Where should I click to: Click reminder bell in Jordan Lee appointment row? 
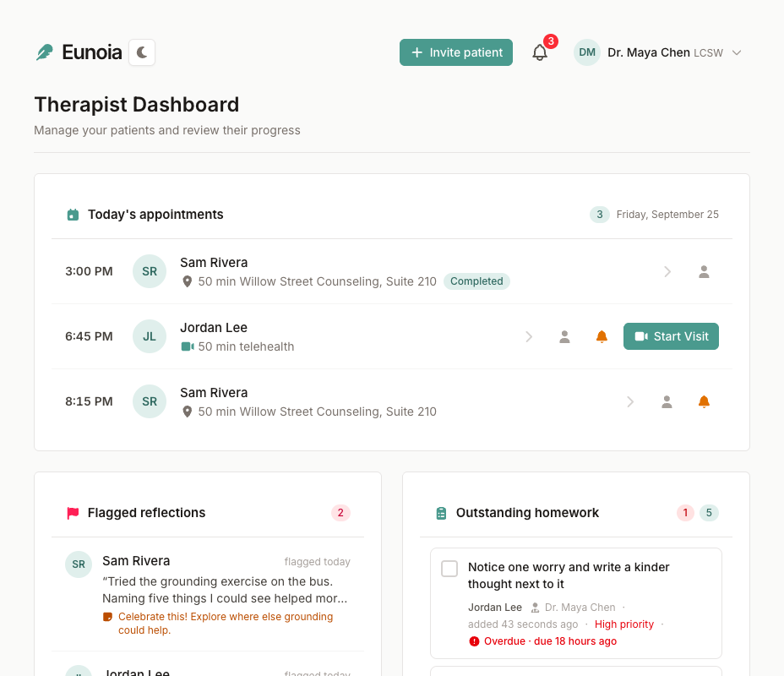point(602,336)
